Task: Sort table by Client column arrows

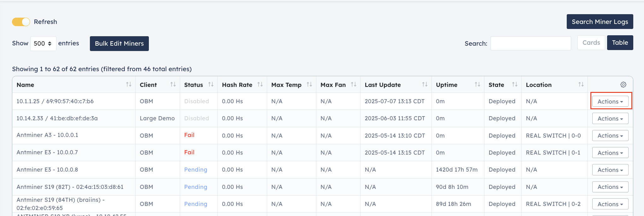Action: [173, 84]
